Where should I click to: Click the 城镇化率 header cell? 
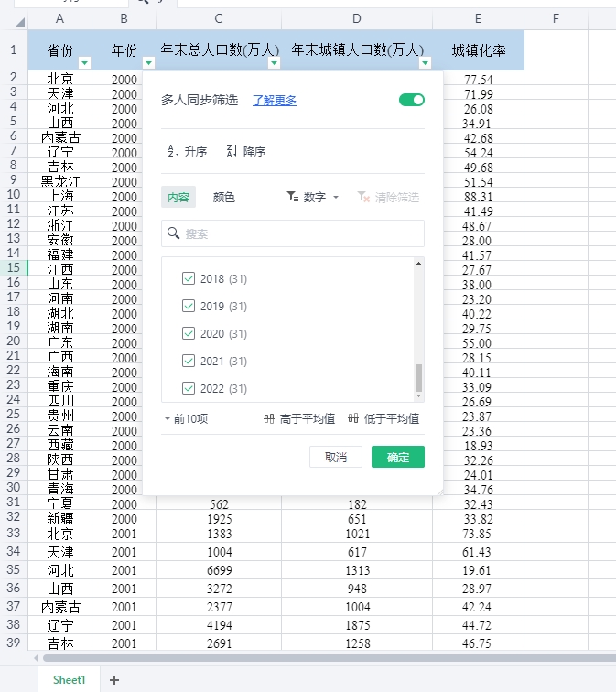point(479,49)
